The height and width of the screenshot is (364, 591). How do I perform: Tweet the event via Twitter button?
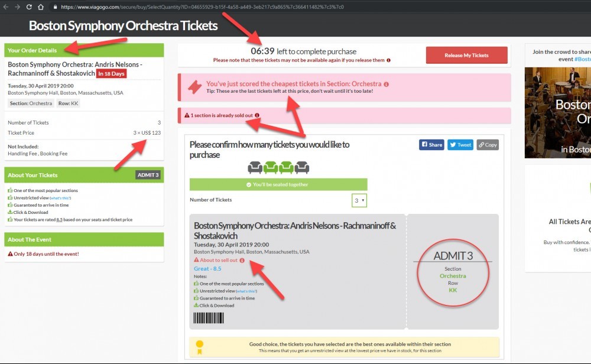(x=460, y=145)
